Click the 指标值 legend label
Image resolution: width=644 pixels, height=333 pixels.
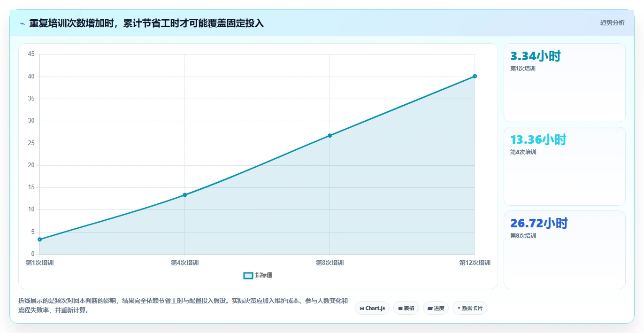[264, 275]
